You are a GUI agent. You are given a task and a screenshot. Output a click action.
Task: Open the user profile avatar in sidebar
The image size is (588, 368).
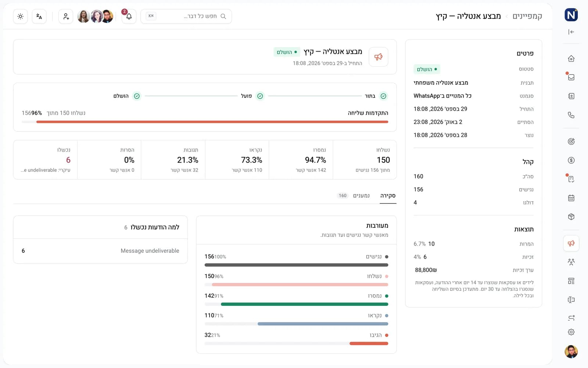click(x=571, y=351)
